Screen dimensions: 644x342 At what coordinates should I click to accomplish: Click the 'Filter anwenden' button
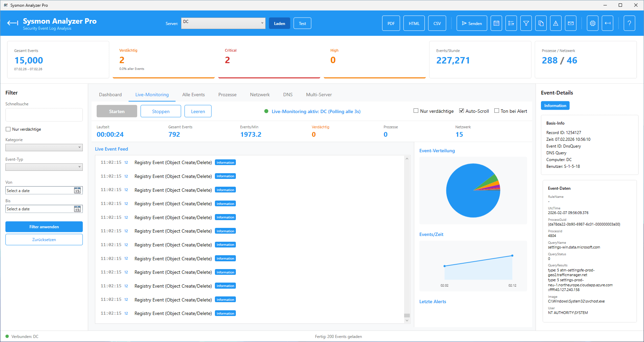[x=44, y=227]
